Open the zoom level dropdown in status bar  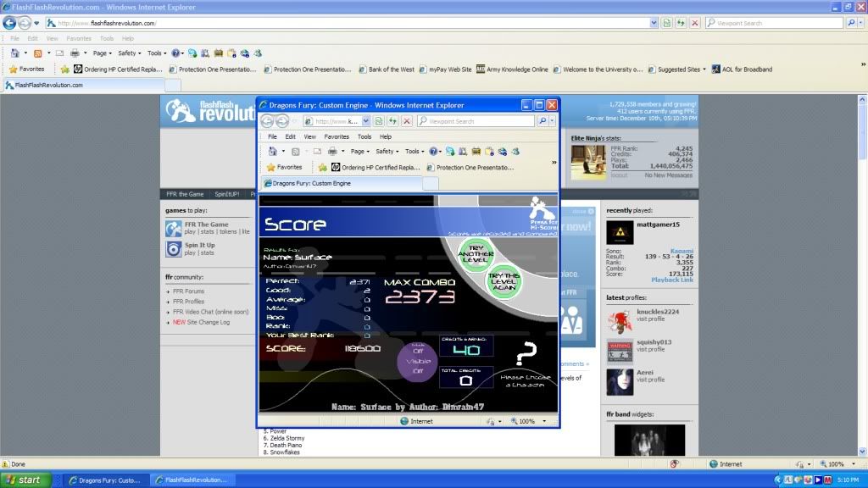point(854,464)
